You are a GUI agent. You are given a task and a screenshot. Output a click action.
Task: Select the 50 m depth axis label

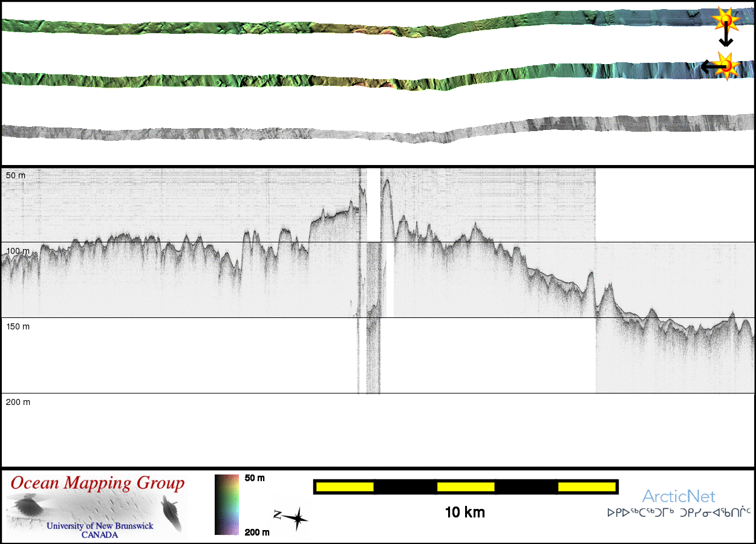tap(16, 175)
